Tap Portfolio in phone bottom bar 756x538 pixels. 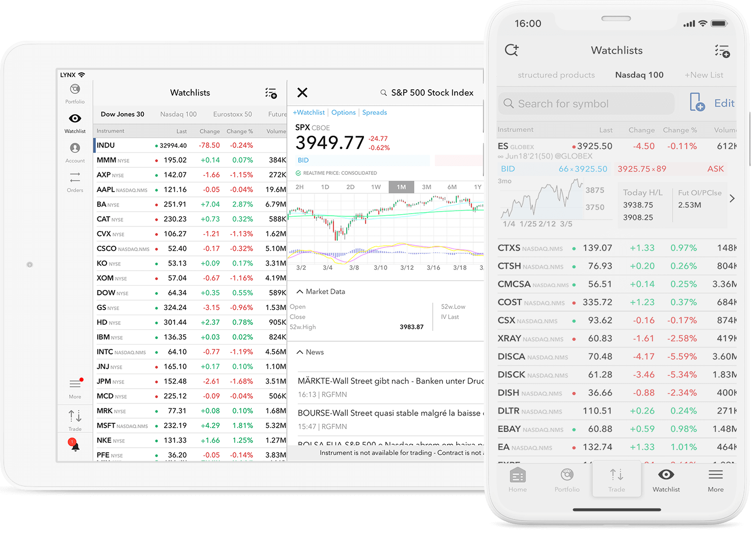pos(567,480)
